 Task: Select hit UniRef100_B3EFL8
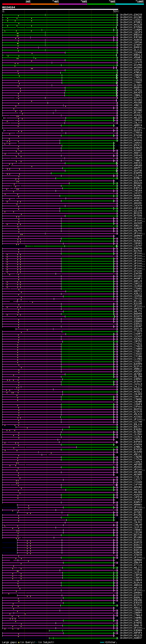click(131, 188)
